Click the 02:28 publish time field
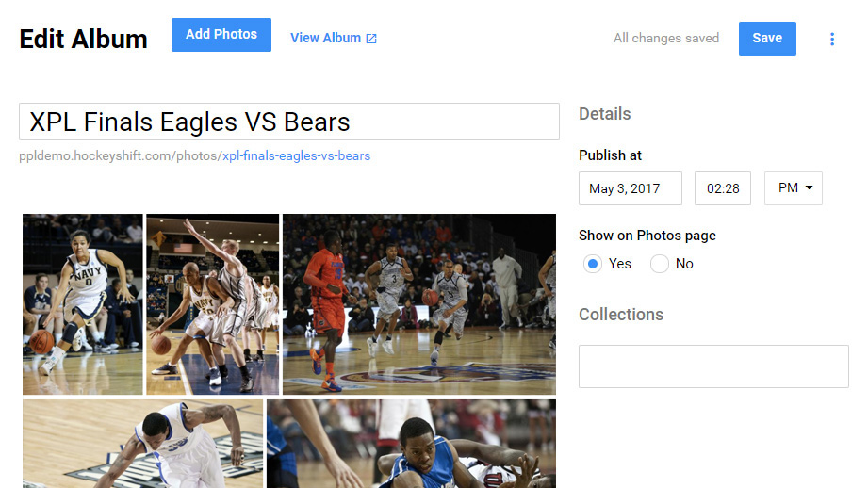The width and height of the screenshot is (868, 488). (x=723, y=188)
